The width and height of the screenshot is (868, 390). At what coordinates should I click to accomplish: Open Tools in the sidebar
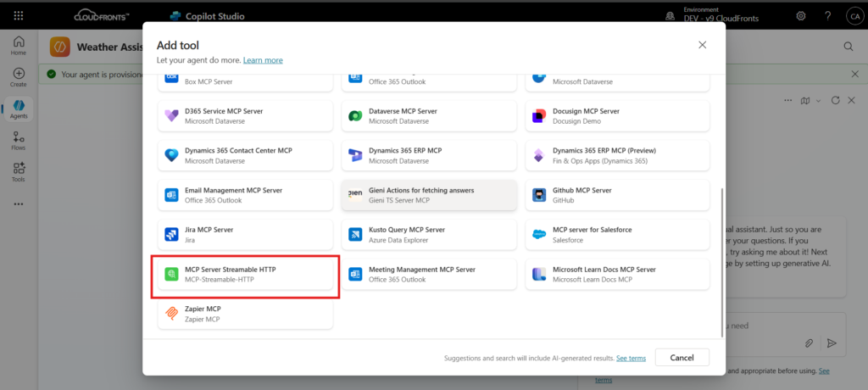tap(19, 172)
